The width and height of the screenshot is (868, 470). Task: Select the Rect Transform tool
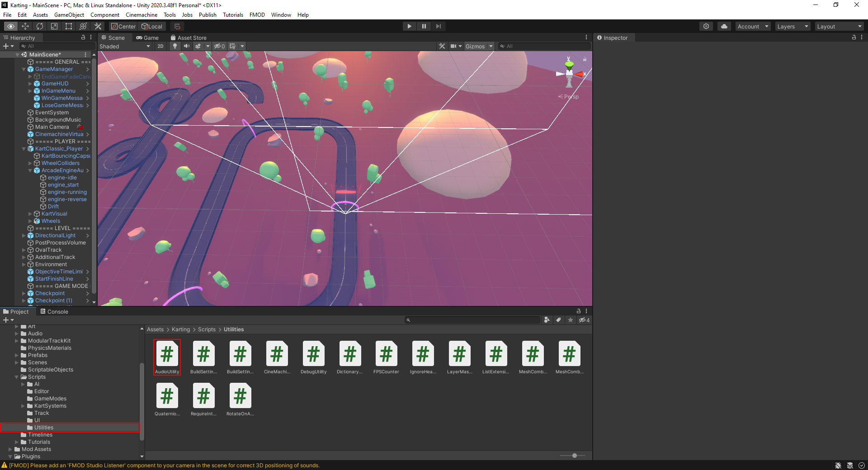click(69, 26)
